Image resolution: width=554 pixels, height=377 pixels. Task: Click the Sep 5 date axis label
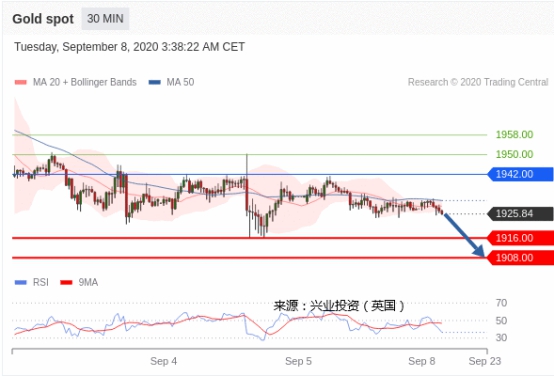[x=299, y=361]
